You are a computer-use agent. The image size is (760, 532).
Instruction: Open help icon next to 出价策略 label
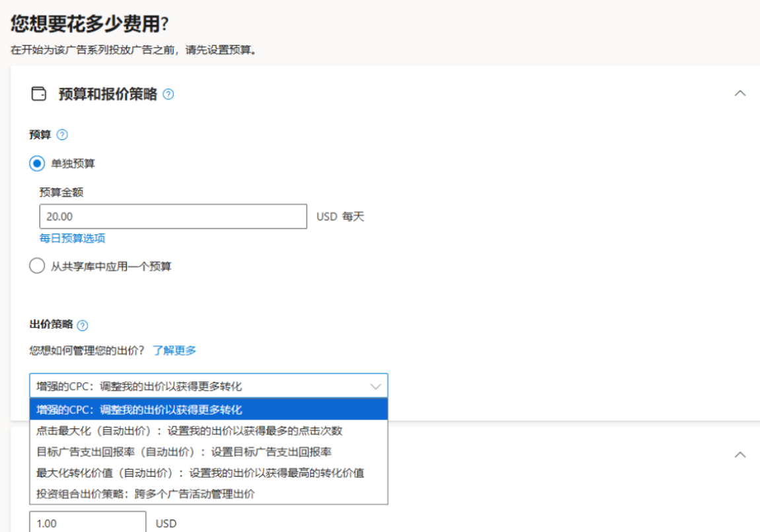(83, 325)
